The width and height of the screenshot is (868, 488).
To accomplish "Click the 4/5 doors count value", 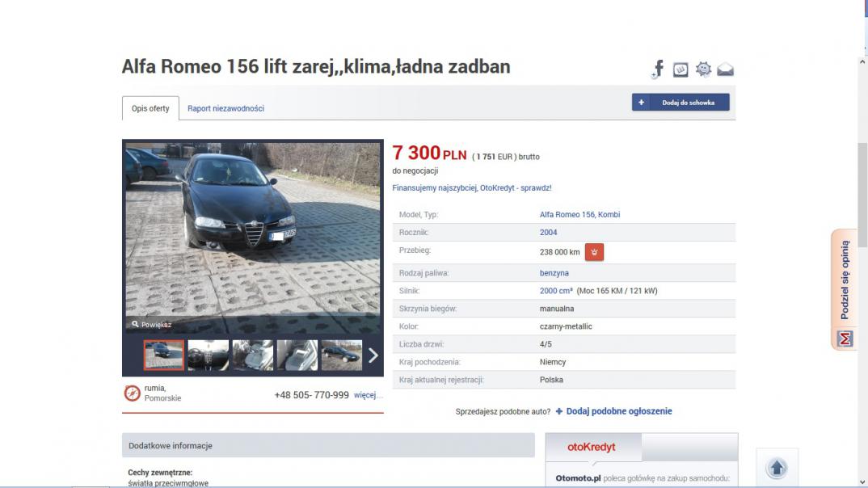I will (x=546, y=344).
